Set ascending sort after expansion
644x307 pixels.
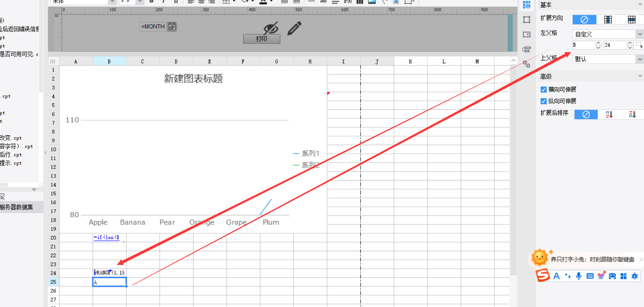click(609, 114)
